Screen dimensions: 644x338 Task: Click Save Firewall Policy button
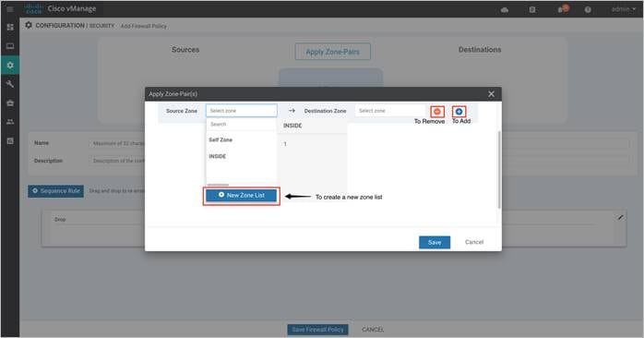pyautogui.click(x=317, y=330)
